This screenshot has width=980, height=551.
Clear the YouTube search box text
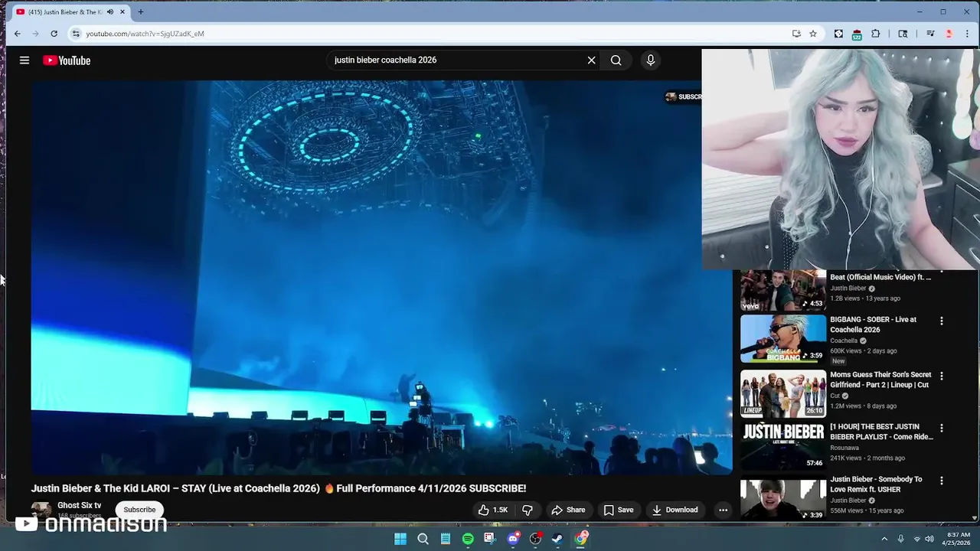pos(591,60)
